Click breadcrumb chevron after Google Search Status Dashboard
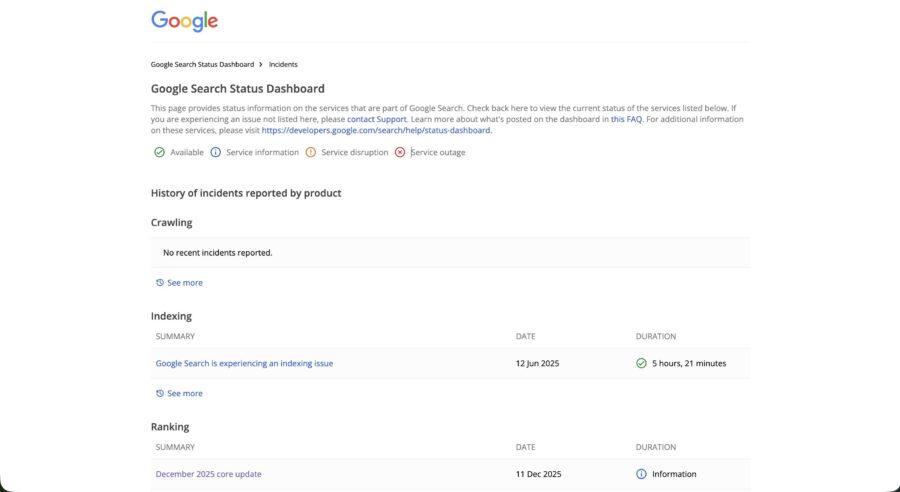This screenshot has width=900, height=492. pos(261,64)
